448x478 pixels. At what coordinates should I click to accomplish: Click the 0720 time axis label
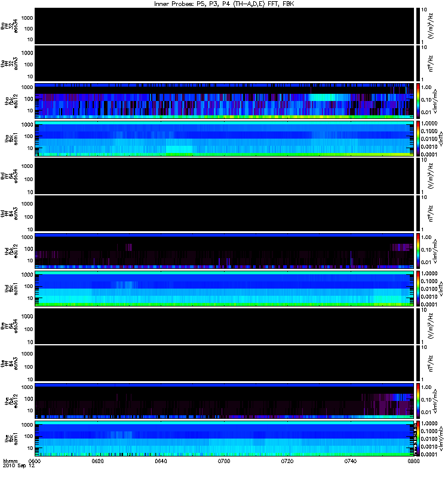(x=287, y=461)
